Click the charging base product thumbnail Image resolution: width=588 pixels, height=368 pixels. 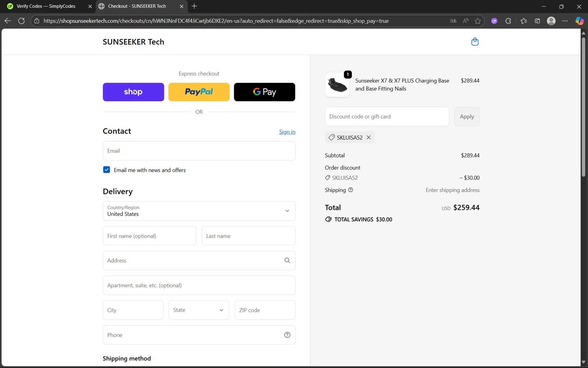point(338,85)
